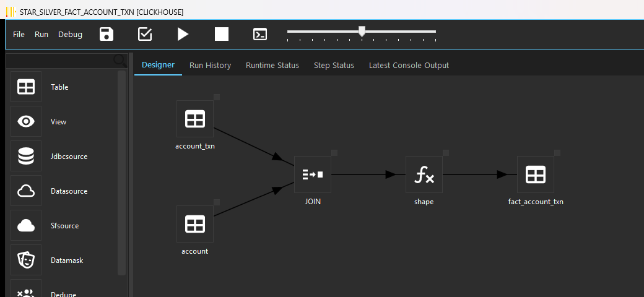Screen dimensions: 644x297
Task: View the Latest Console Output tab
Action: click(x=409, y=65)
